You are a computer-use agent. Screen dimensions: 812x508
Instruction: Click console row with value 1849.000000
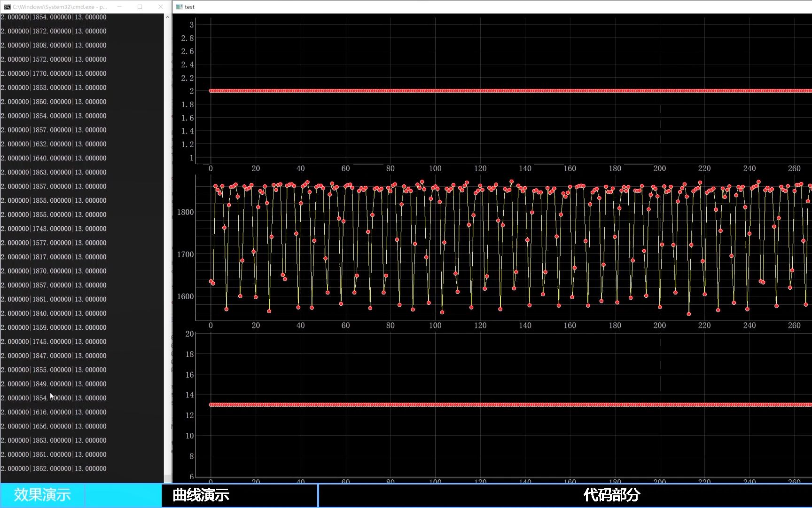[x=54, y=384]
